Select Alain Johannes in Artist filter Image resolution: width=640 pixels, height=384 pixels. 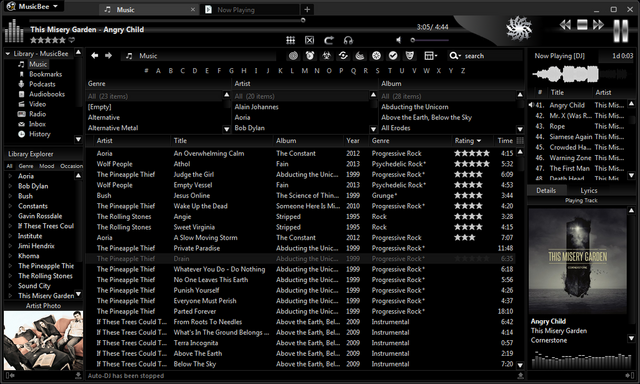coord(256,107)
